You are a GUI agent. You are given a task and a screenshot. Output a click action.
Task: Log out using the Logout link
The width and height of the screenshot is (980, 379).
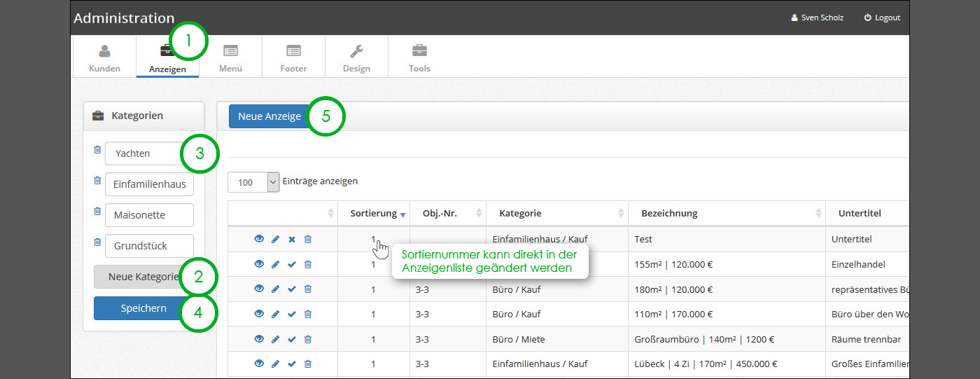point(882,18)
